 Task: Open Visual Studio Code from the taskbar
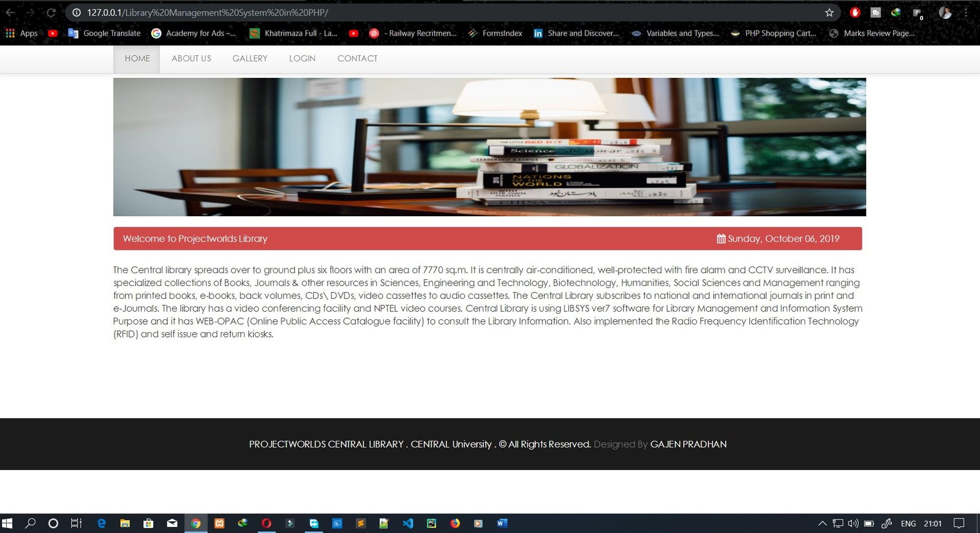[x=408, y=523]
